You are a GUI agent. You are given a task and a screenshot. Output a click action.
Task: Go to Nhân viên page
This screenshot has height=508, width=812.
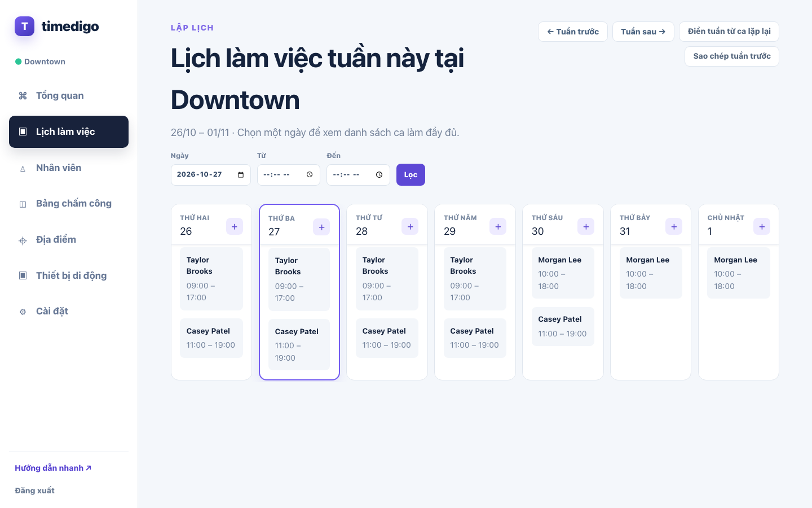pos(69,168)
